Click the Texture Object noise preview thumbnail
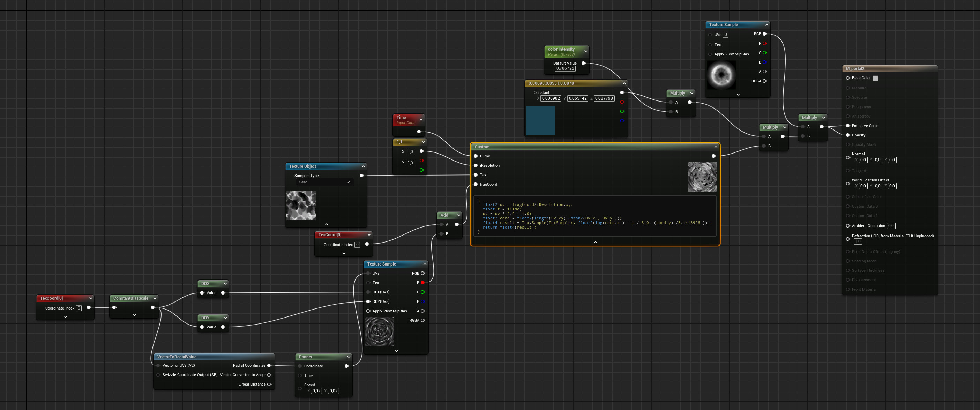Viewport: 980px width, 410px height. (x=301, y=206)
